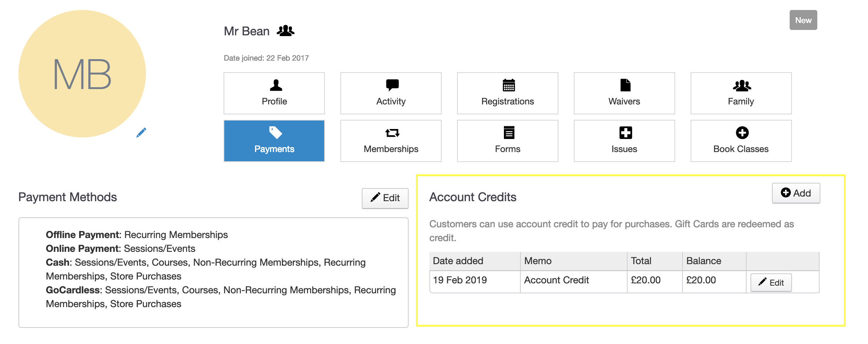Click the pencil icon beside the avatar

point(141,132)
